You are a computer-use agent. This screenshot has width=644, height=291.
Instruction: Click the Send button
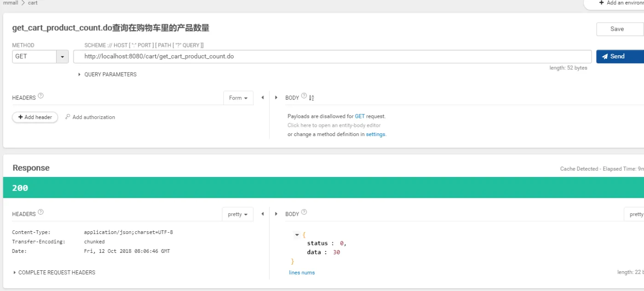point(620,56)
